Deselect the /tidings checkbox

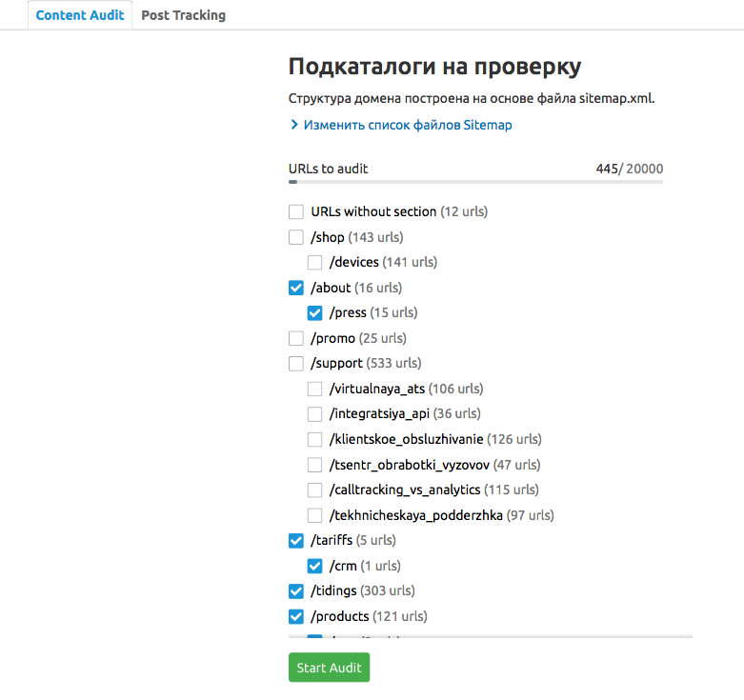click(296, 590)
